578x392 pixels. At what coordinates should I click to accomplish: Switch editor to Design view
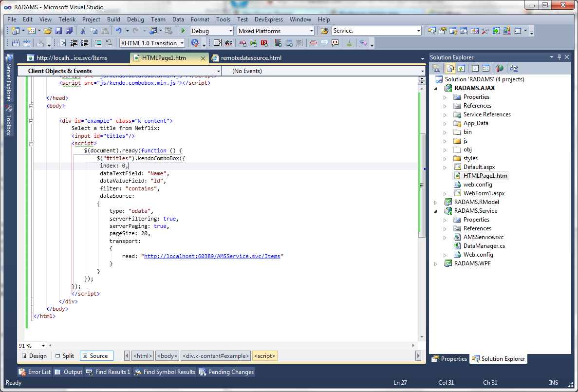pyautogui.click(x=34, y=356)
